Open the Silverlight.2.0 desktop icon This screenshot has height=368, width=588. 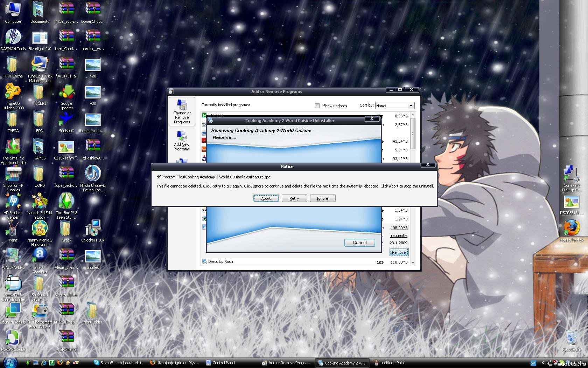click(40, 40)
